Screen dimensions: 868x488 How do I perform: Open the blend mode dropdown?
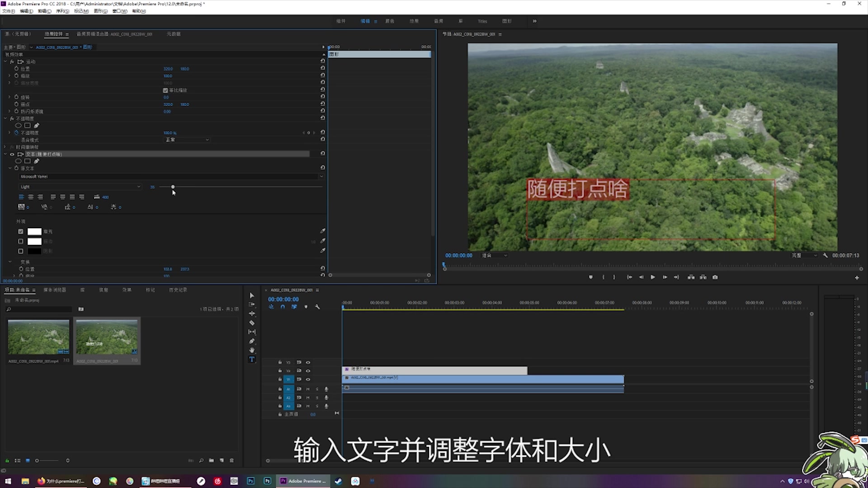pos(187,140)
